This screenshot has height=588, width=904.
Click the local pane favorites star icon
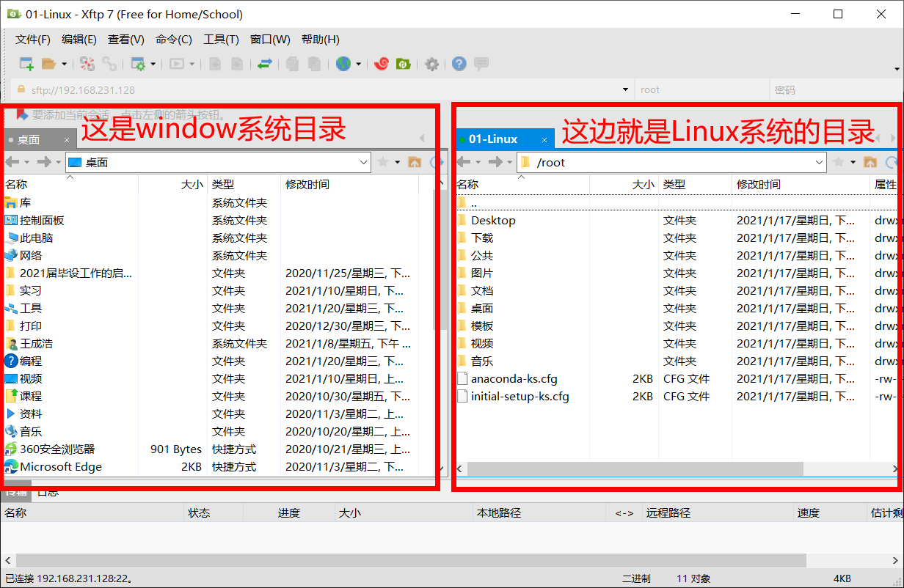click(x=382, y=163)
